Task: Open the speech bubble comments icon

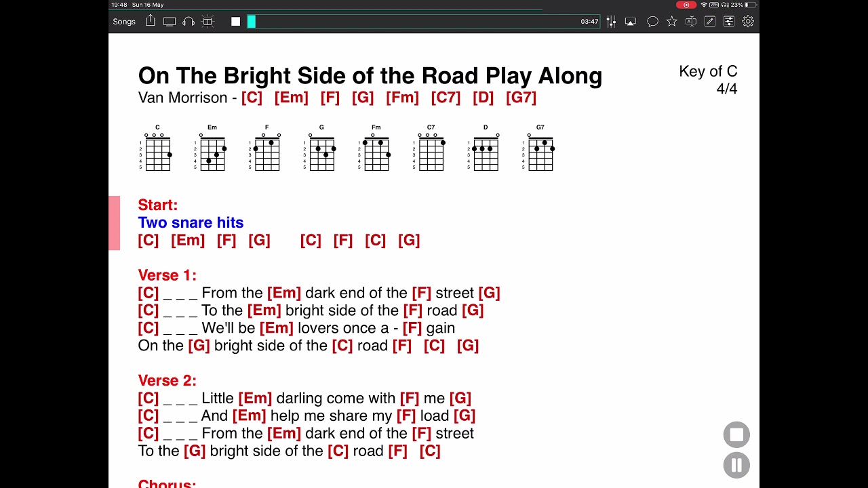Action: pyautogui.click(x=652, y=22)
